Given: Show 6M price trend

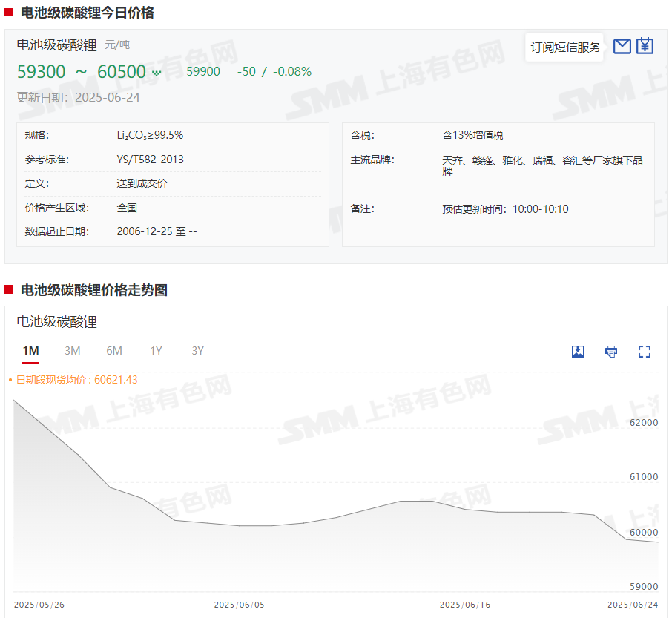Looking at the screenshot, I should [114, 351].
